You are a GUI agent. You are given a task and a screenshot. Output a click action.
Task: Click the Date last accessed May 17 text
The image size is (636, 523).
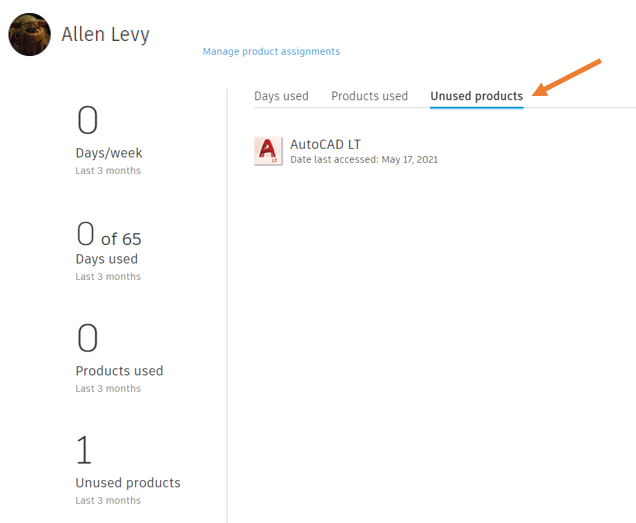tap(364, 160)
